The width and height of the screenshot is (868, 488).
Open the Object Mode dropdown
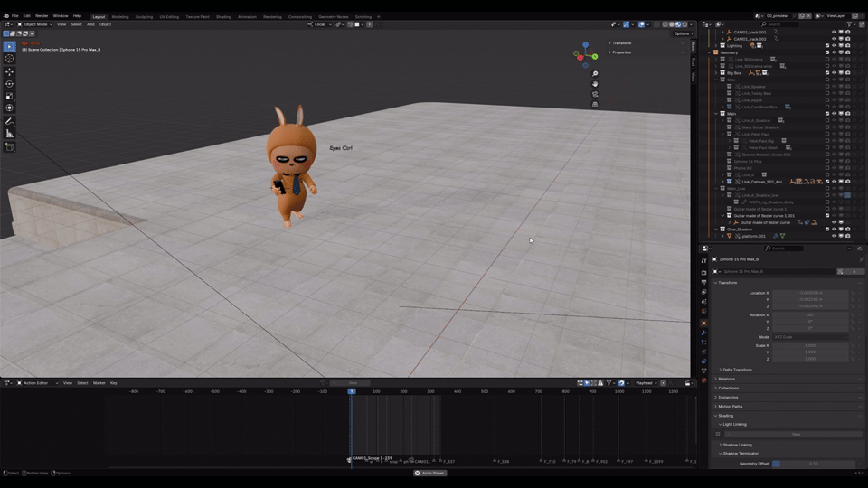coord(34,24)
